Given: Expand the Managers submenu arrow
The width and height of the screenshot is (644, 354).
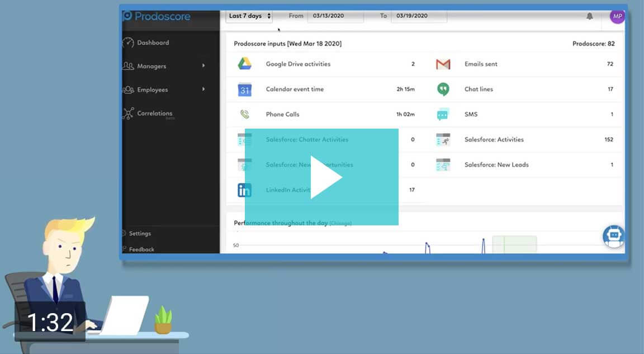Looking at the screenshot, I should (203, 65).
